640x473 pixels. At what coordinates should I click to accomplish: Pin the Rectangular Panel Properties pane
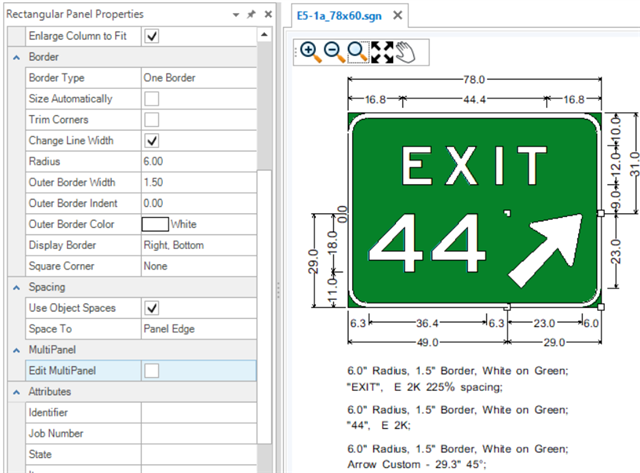[251, 14]
